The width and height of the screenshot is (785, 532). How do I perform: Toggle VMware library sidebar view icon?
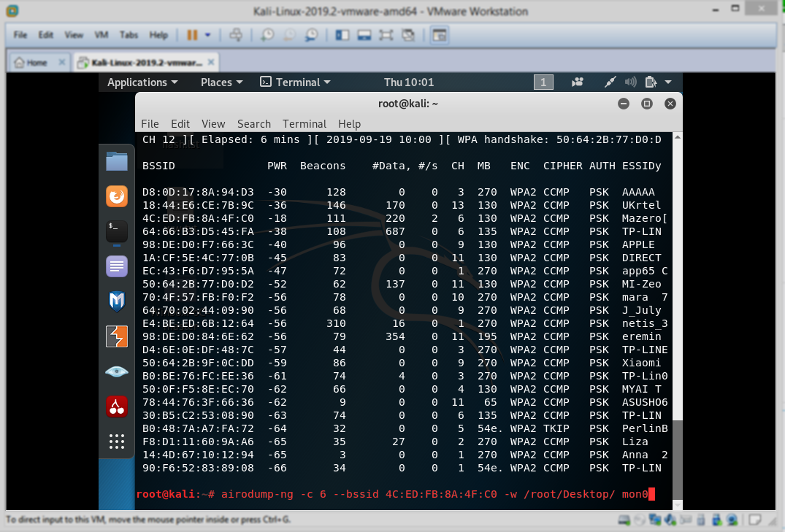point(342,35)
